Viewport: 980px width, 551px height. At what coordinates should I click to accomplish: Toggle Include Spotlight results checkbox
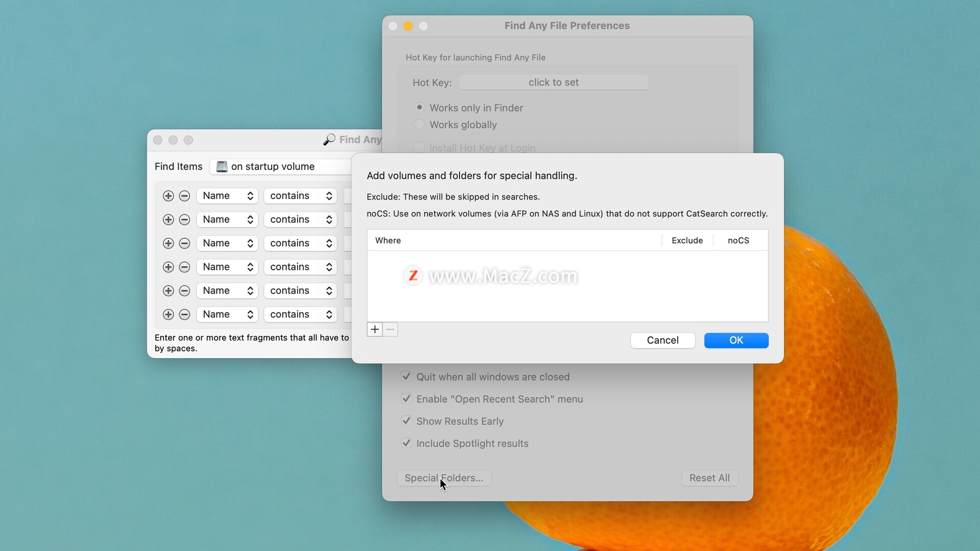pos(406,443)
